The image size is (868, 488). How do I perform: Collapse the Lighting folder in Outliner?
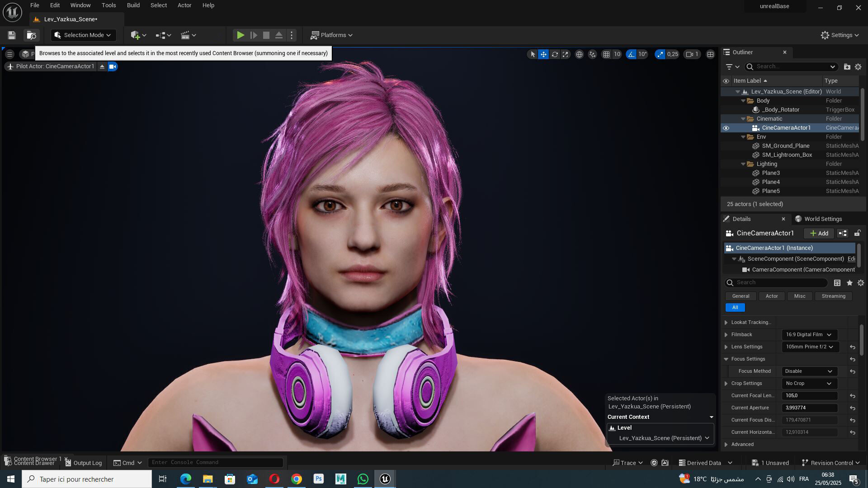point(743,164)
